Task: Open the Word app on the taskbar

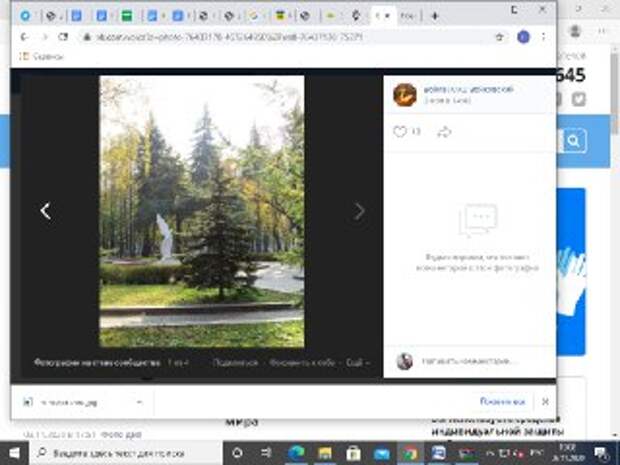Action: point(439,453)
